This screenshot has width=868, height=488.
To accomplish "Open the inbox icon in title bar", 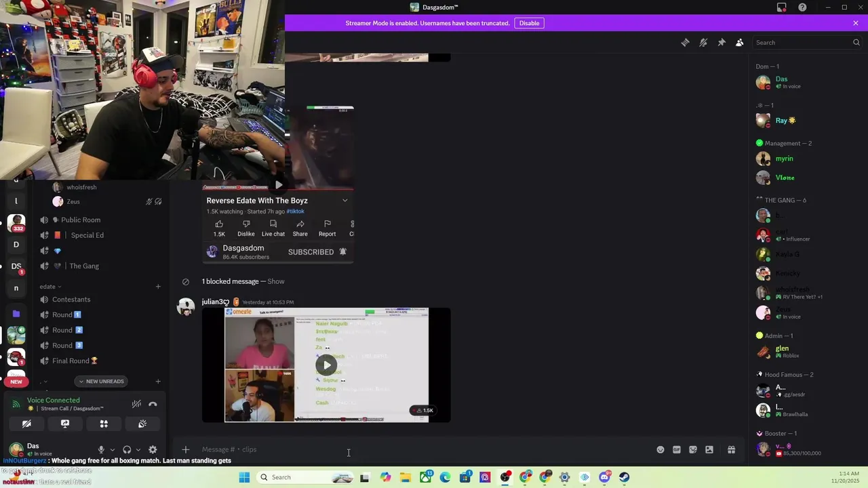I will pos(782,7).
